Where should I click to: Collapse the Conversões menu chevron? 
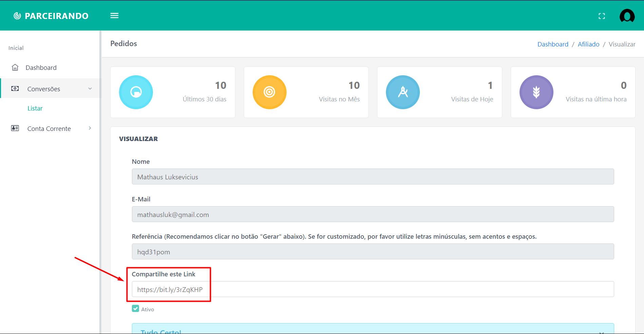click(x=90, y=89)
